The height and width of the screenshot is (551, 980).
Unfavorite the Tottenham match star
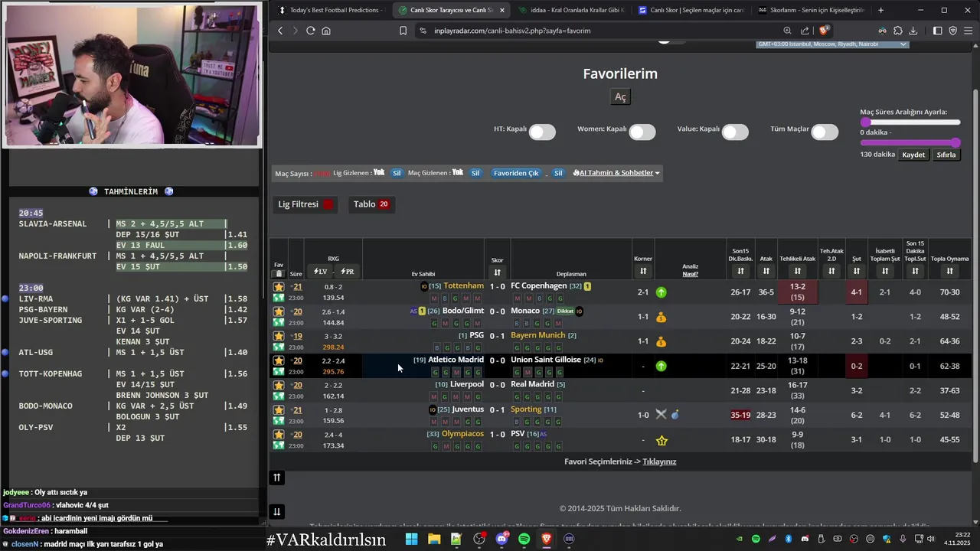click(x=279, y=287)
